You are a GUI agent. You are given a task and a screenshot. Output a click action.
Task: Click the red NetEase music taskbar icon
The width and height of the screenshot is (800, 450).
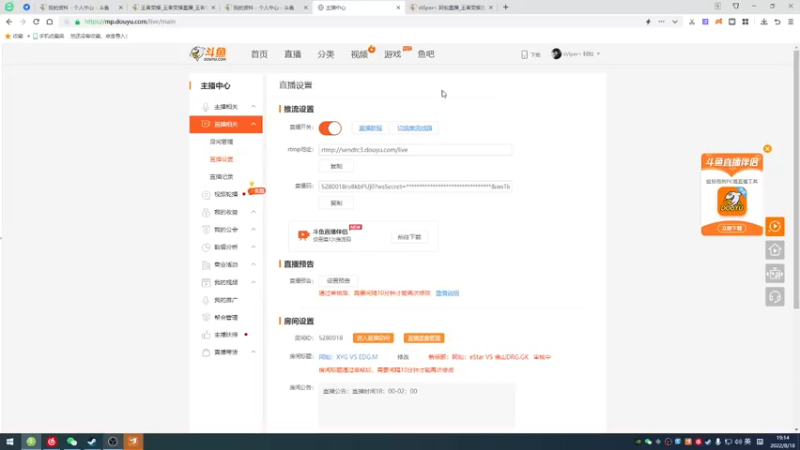coord(52,442)
